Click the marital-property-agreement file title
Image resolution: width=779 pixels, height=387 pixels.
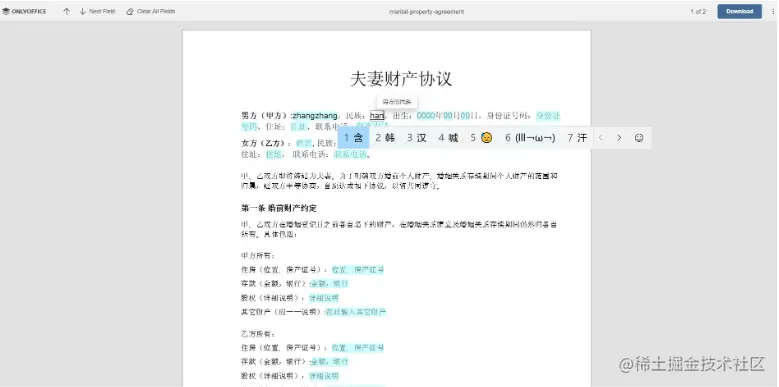point(426,11)
